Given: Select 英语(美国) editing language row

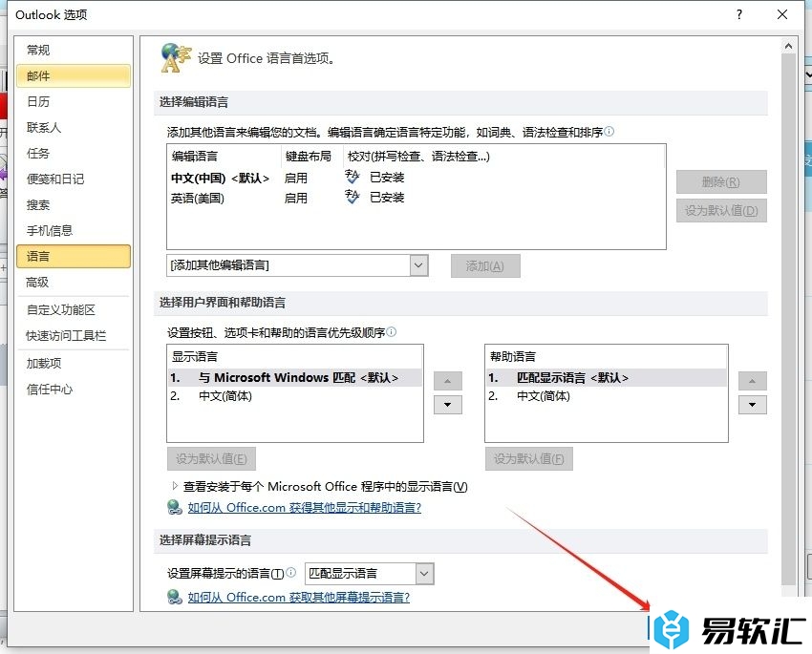Looking at the screenshot, I should coord(416,199).
